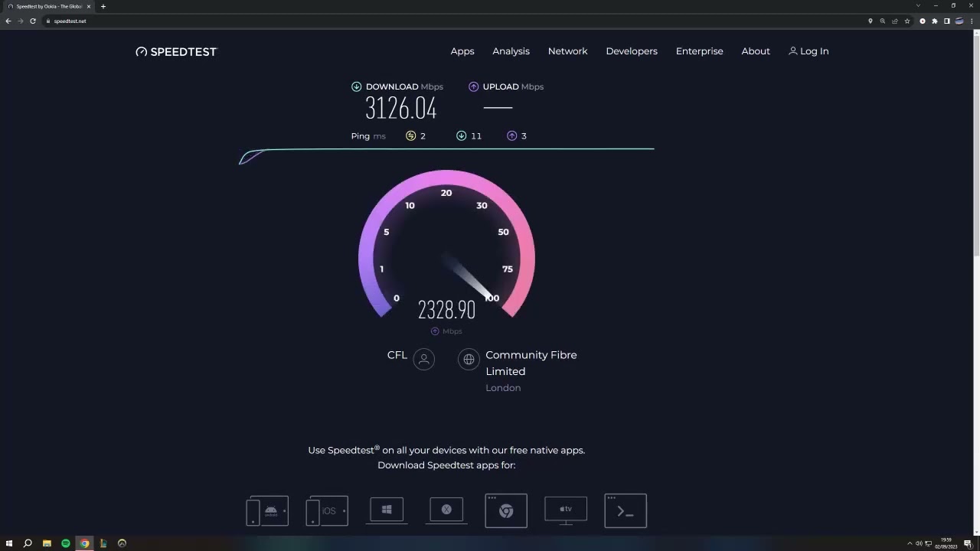
Task: Click the network tray icon
Action: click(x=928, y=543)
